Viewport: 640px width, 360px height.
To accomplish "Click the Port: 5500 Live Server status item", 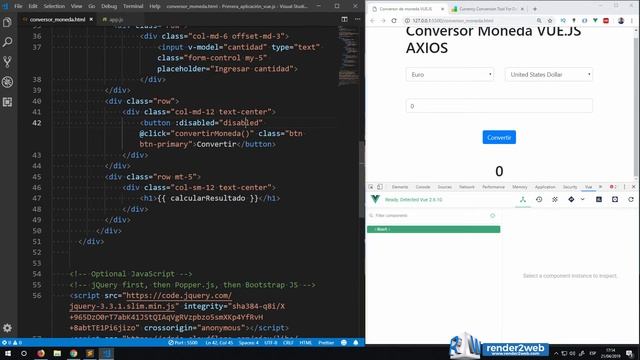I will [183, 343].
